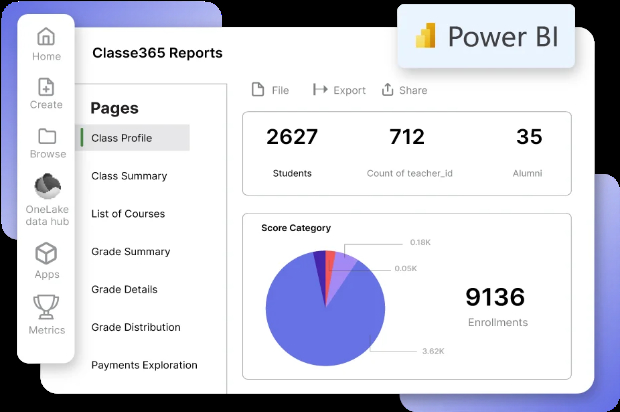Viewport: 620px width, 412px height.
Task: Open the File menu label
Action: pos(280,91)
